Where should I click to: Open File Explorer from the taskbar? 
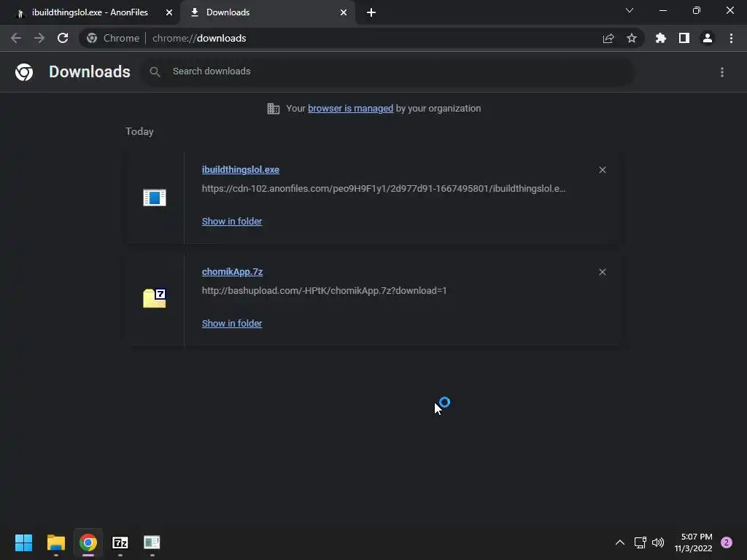pos(55,542)
